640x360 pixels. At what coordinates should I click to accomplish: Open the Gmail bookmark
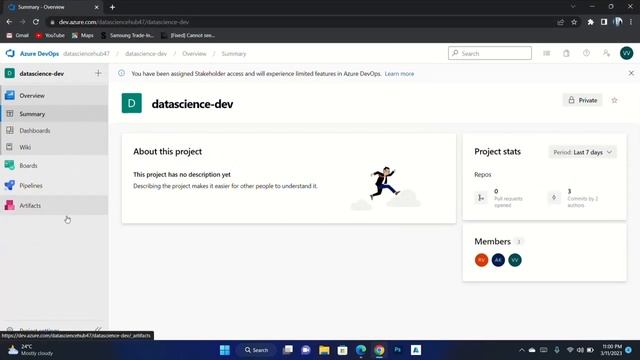coord(18,36)
